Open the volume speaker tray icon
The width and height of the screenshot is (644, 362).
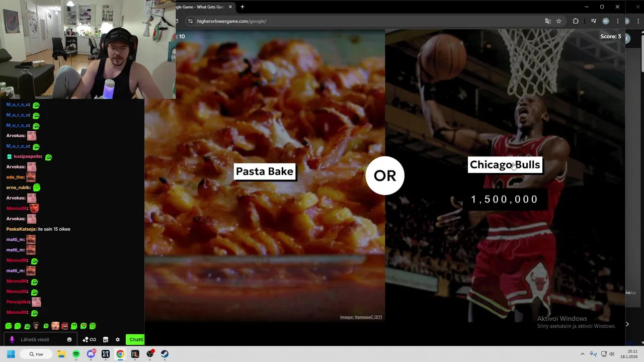612,354
